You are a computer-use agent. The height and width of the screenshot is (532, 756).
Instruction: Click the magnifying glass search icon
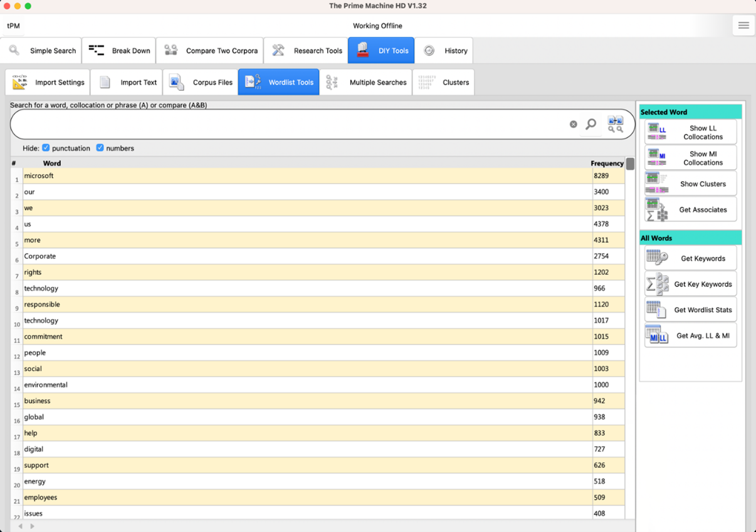[x=591, y=124]
